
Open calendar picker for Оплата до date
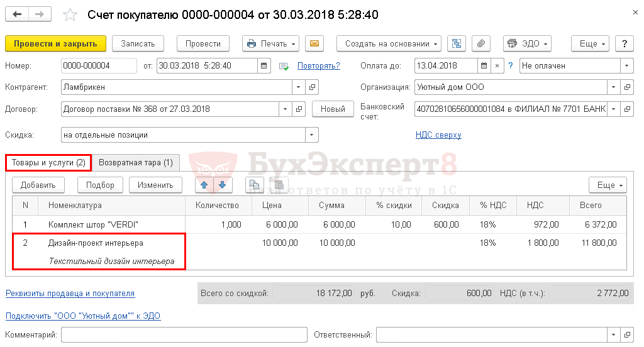483,65
